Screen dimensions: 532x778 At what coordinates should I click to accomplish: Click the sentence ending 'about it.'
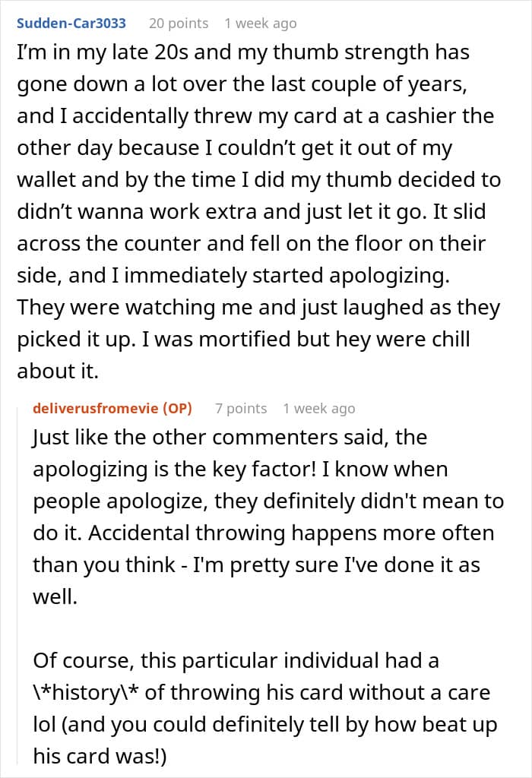coord(58,371)
